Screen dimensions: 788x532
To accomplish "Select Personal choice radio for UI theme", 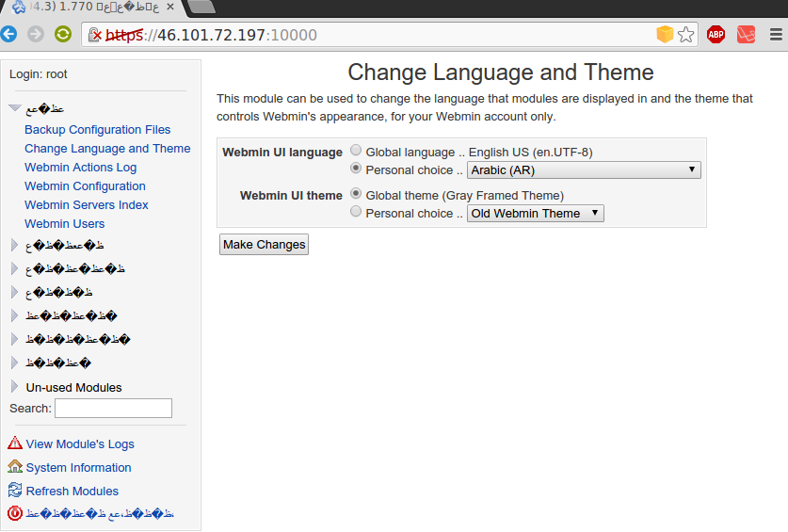I will pyautogui.click(x=356, y=211).
